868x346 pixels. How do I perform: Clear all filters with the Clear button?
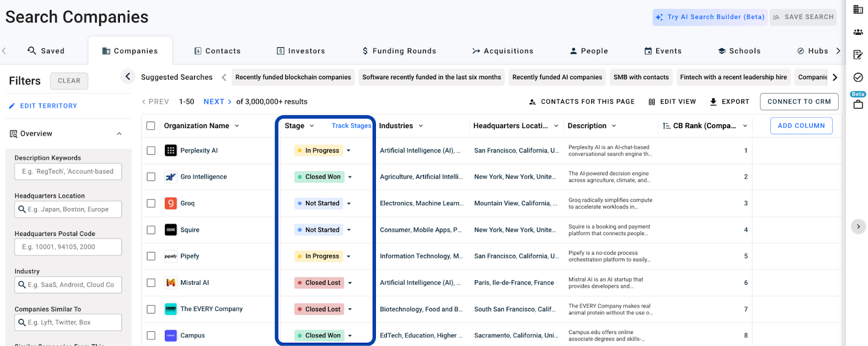tap(69, 81)
